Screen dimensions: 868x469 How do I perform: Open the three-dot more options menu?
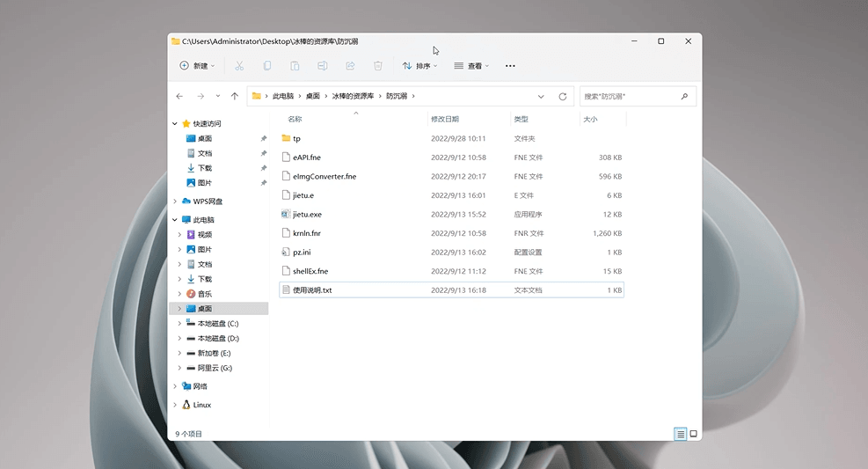pos(510,66)
